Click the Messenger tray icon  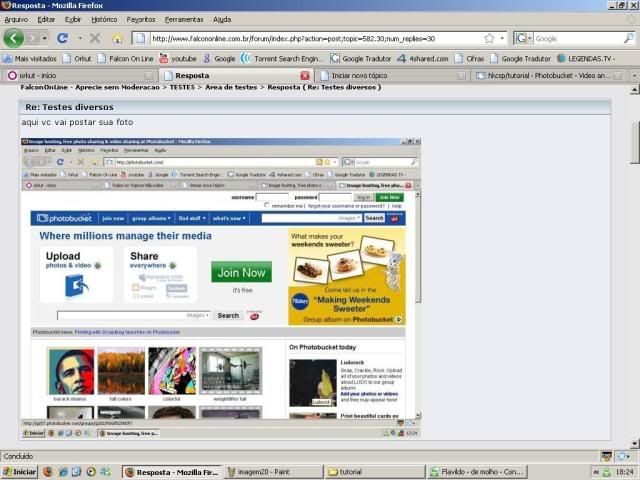pyautogui.click(x=607, y=472)
